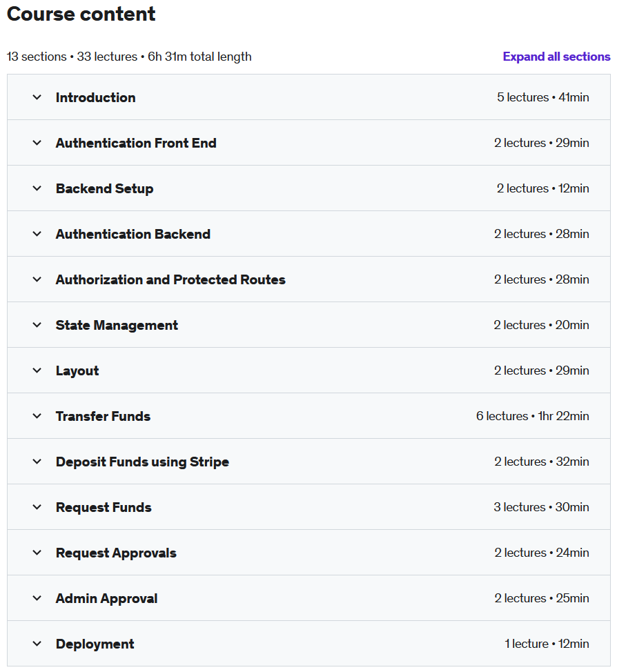The width and height of the screenshot is (617, 672).
Task: Click the Transfer Funds section title
Action: click(103, 416)
